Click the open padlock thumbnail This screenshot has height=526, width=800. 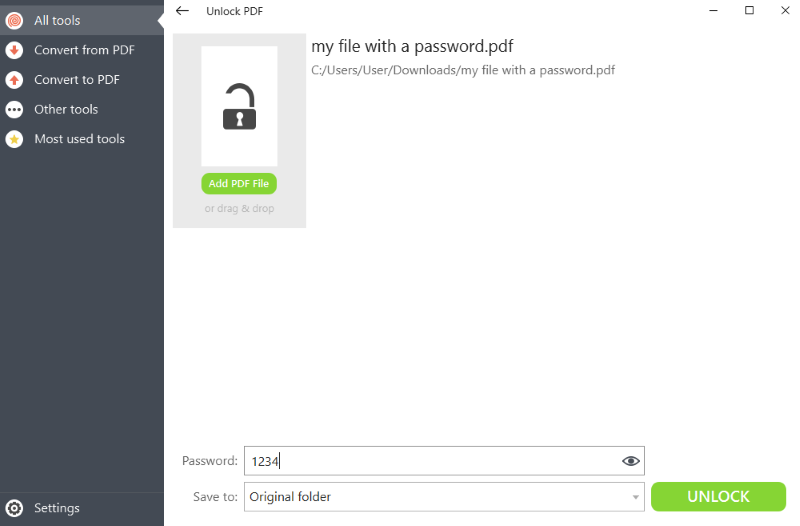pos(239,106)
